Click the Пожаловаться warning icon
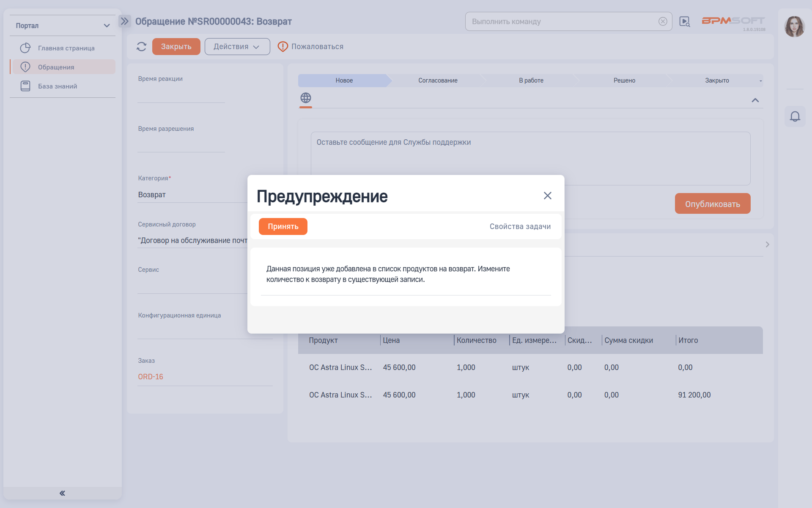 coord(282,47)
